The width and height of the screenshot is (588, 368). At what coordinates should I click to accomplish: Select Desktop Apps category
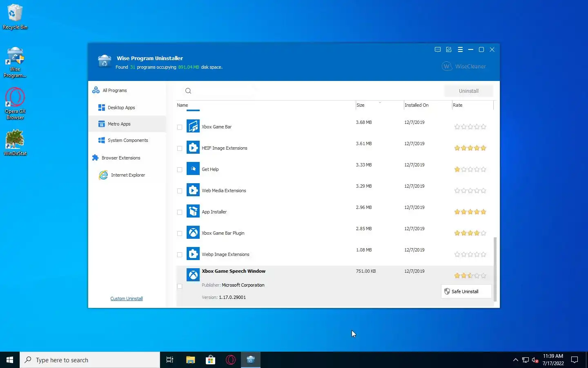[127, 108]
